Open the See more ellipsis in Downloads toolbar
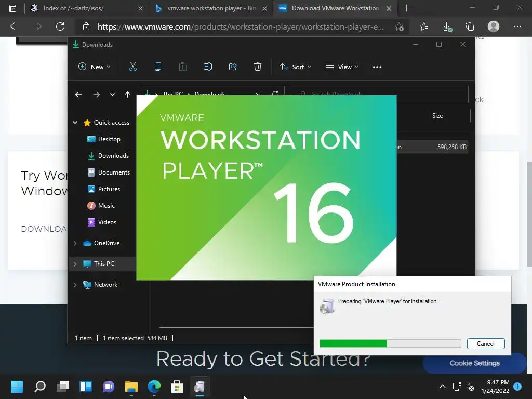532x399 pixels. [x=377, y=67]
